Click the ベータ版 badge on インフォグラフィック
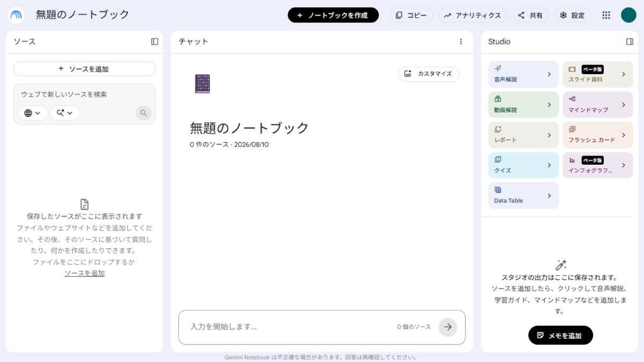Viewport: 644px width, 362px height. point(593,160)
